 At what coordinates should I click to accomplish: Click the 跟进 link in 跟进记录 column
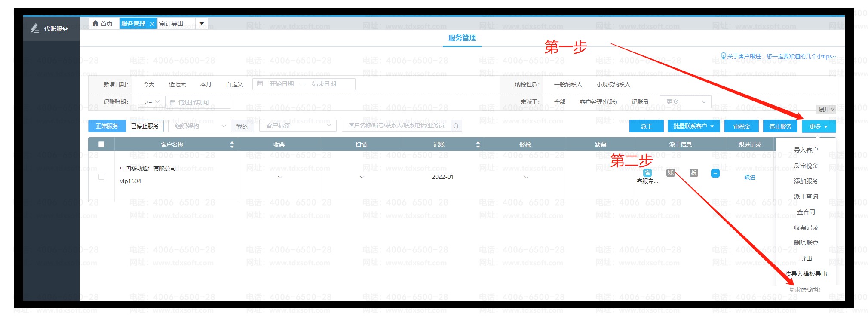[749, 177]
